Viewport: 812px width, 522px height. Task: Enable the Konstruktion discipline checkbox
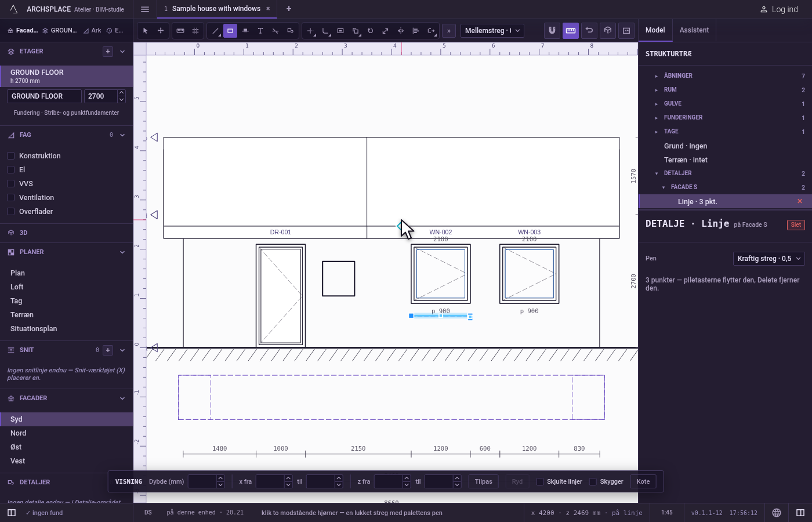(10, 156)
